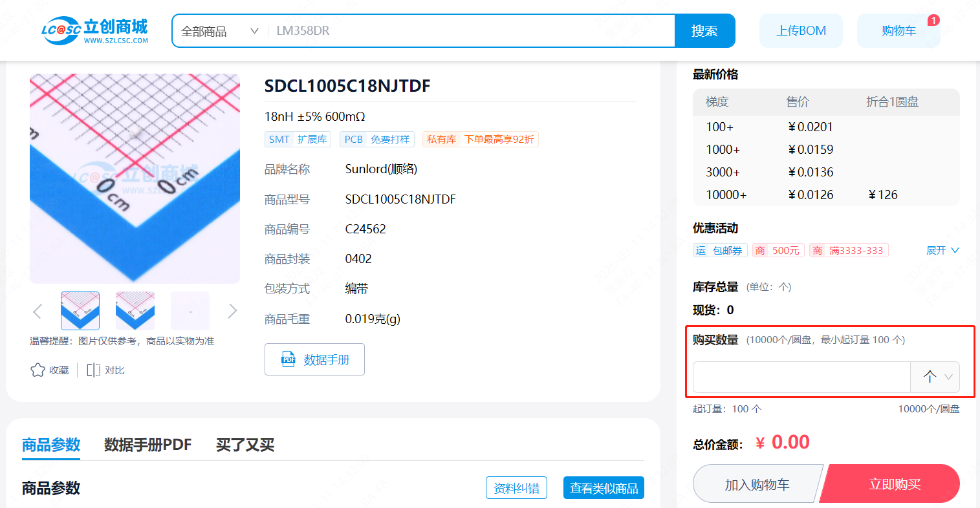Click the purchase quantity input field
The height and width of the screenshot is (508, 980).
tap(801, 377)
